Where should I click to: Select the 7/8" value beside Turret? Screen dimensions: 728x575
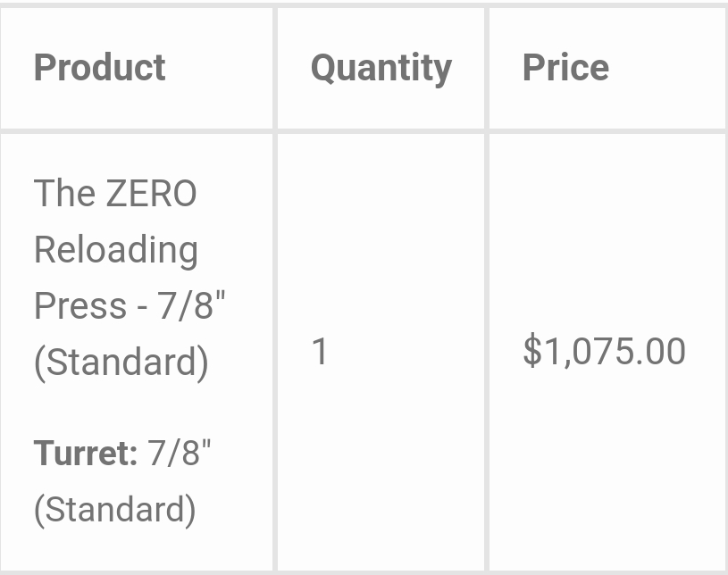[180, 454]
